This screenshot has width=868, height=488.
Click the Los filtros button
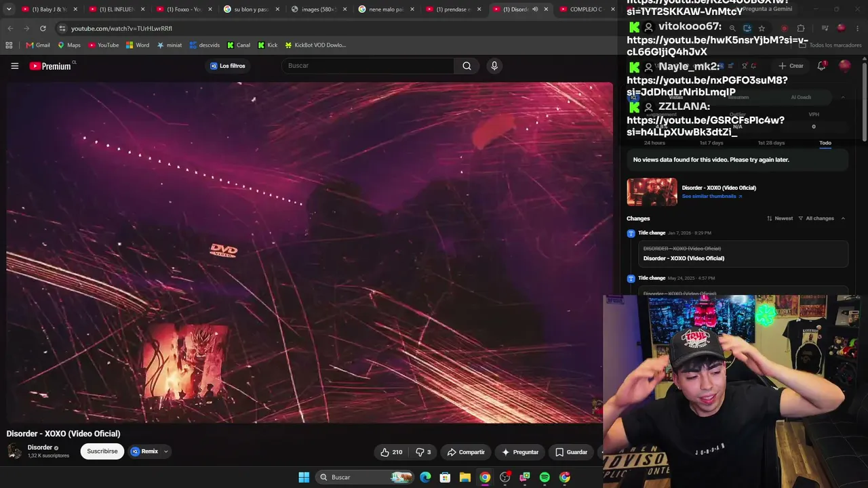[228, 66]
